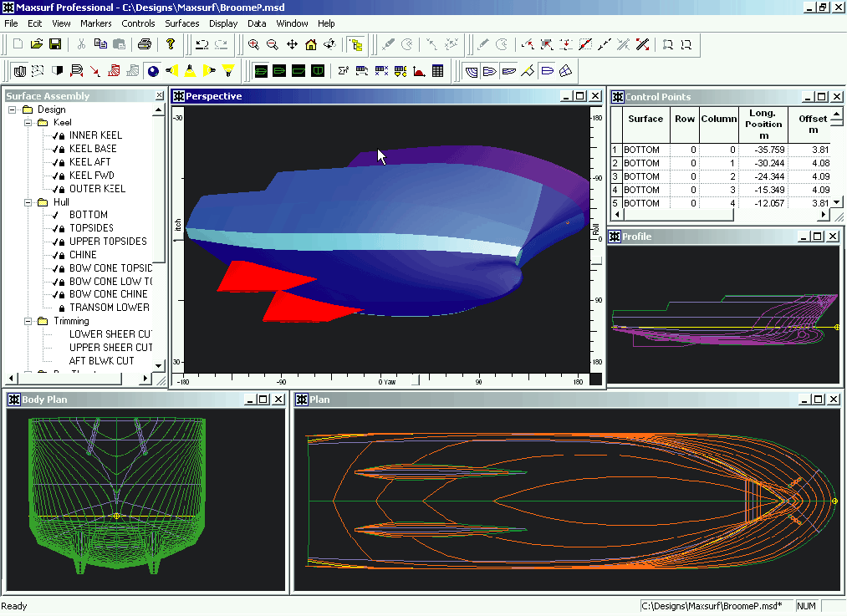
Task: Select the Pan arrows tool
Action: 292,44
